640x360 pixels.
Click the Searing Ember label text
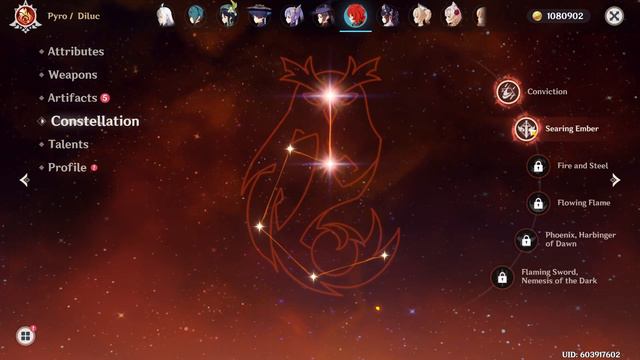572,129
